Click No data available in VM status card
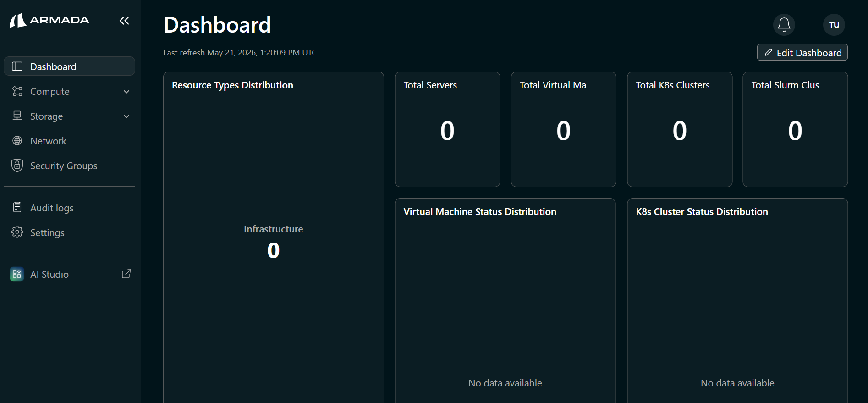The width and height of the screenshot is (868, 403). [505, 383]
